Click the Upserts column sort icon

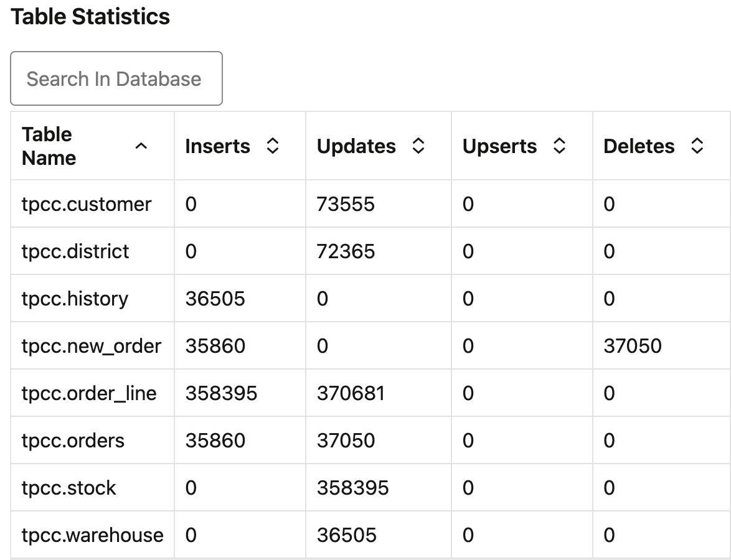click(560, 146)
